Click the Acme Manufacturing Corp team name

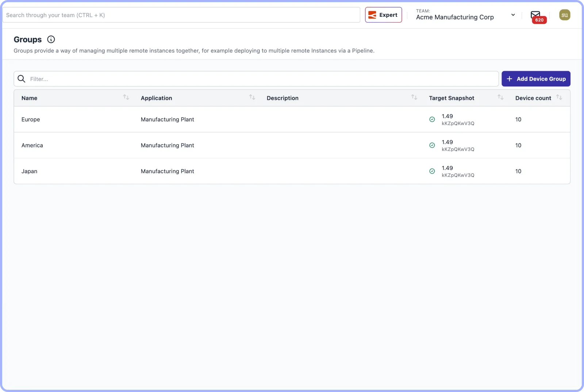pos(455,17)
